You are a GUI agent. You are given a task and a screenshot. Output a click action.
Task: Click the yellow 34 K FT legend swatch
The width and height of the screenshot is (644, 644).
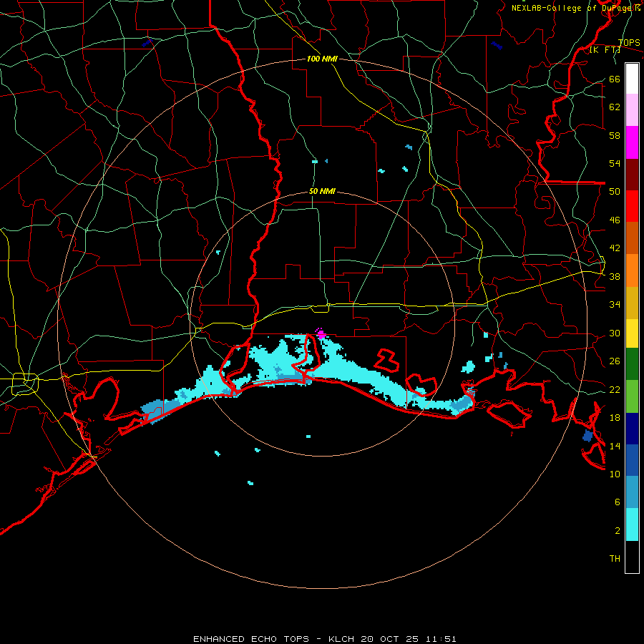(x=632, y=333)
